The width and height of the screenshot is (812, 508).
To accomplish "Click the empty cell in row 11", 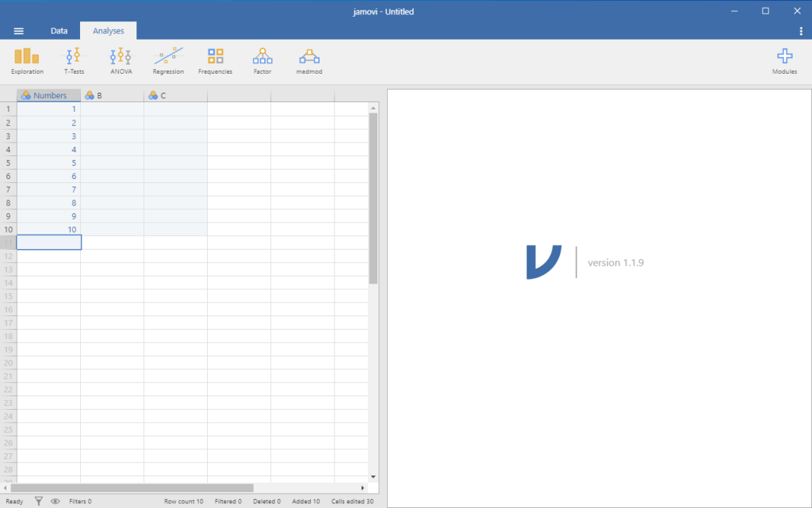I will point(48,242).
